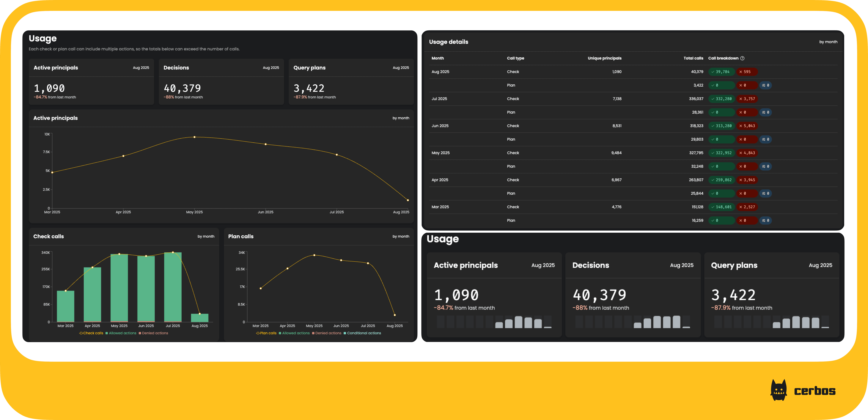Click the allowed badge showing 332,280
This screenshot has height=420, width=868.
coord(721,99)
